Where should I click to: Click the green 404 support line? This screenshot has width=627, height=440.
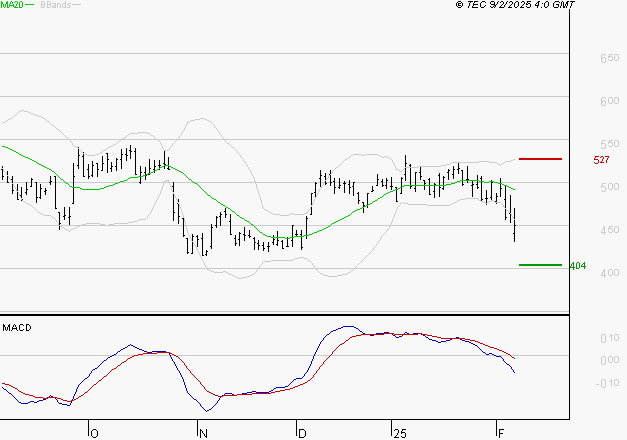click(x=540, y=265)
